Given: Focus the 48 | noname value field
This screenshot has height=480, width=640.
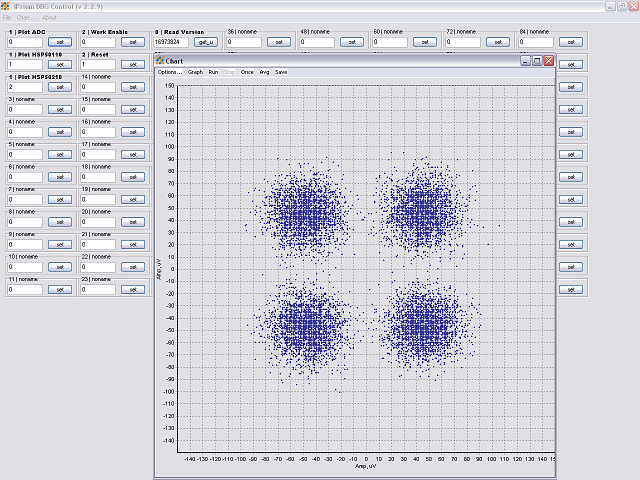Looking at the screenshot, I should click(x=317, y=42).
